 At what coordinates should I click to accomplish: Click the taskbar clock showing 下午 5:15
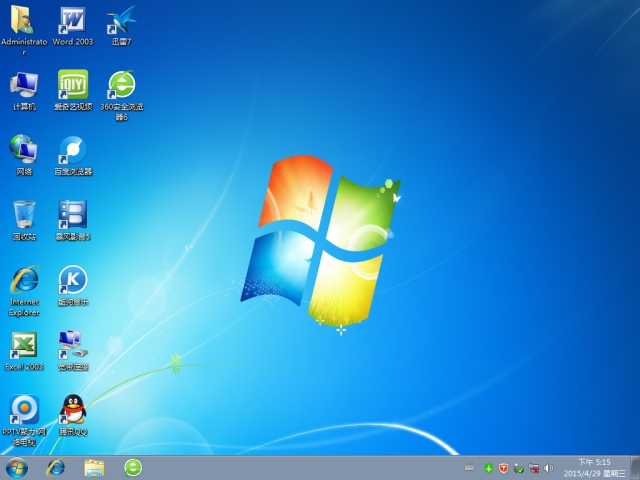coord(594,468)
